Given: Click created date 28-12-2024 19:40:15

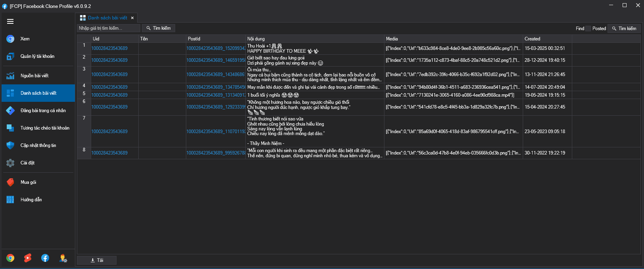Looking at the screenshot, I should 545,60.
